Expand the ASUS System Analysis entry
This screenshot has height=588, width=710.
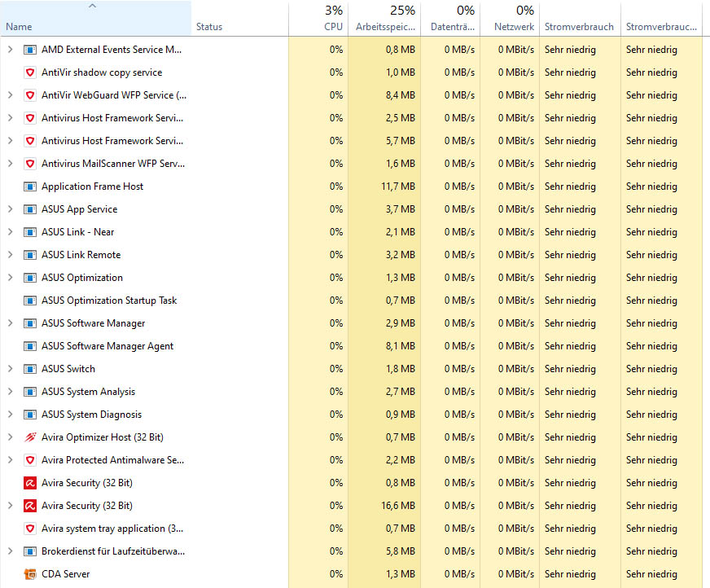click(10, 392)
